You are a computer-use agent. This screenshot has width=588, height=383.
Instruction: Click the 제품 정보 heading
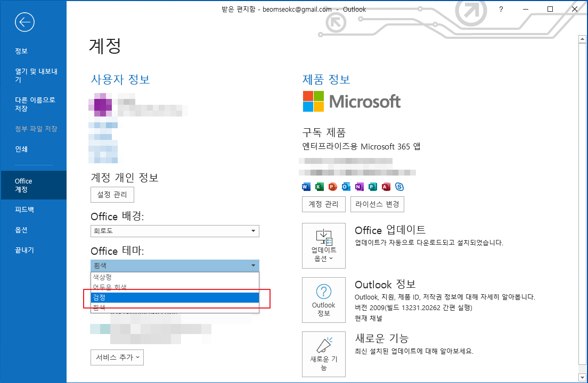[326, 79]
